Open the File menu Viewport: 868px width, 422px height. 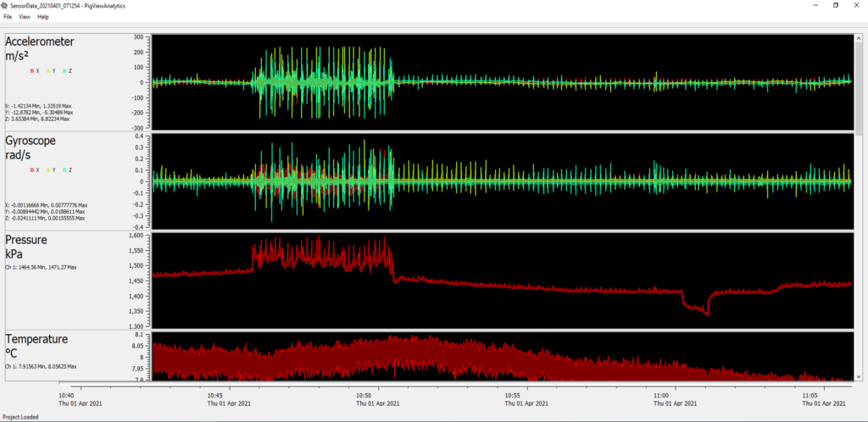click(x=8, y=17)
